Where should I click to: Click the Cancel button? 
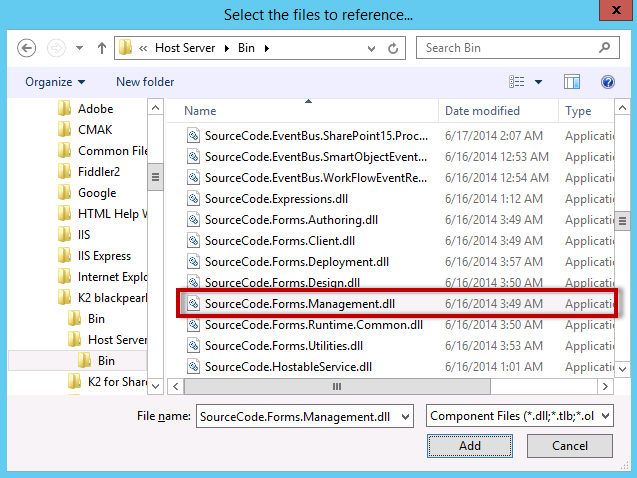point(570,446)
